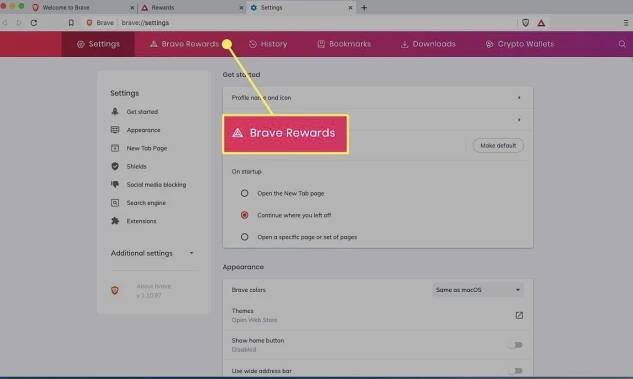
Task: Go to the Downloads section
Action: point(428,44)
